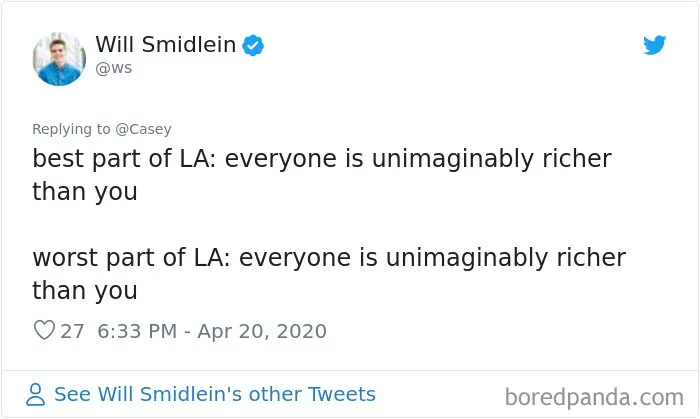This screenshot has height=419, width=700.
Task: Click the "worst part of LA" tweet line
Action: click(329, 257)
